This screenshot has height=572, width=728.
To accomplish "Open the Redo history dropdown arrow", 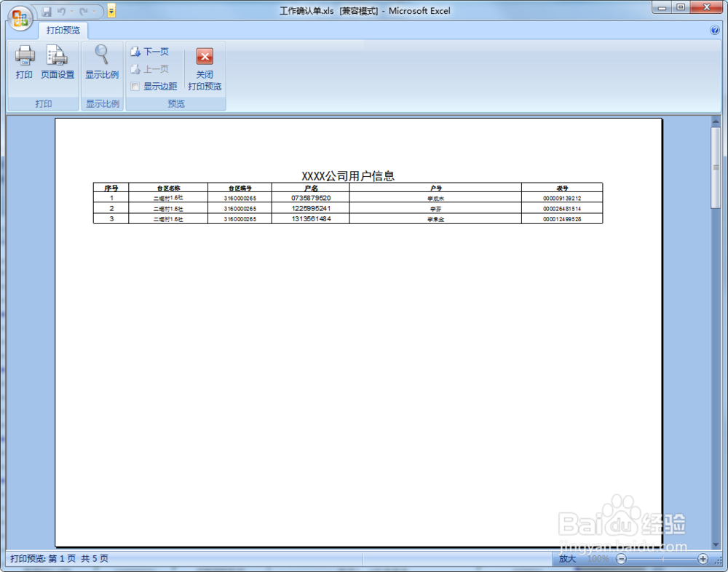I will [x=95, y=11].
